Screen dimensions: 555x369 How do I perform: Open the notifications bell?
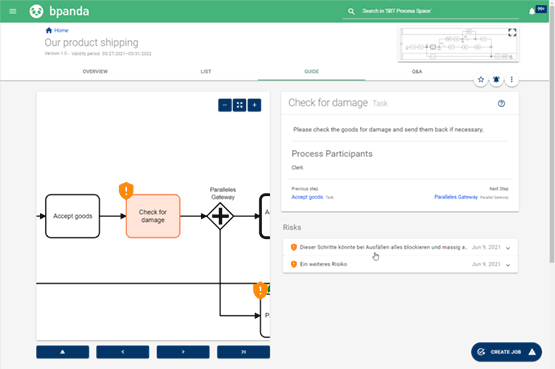532,11
